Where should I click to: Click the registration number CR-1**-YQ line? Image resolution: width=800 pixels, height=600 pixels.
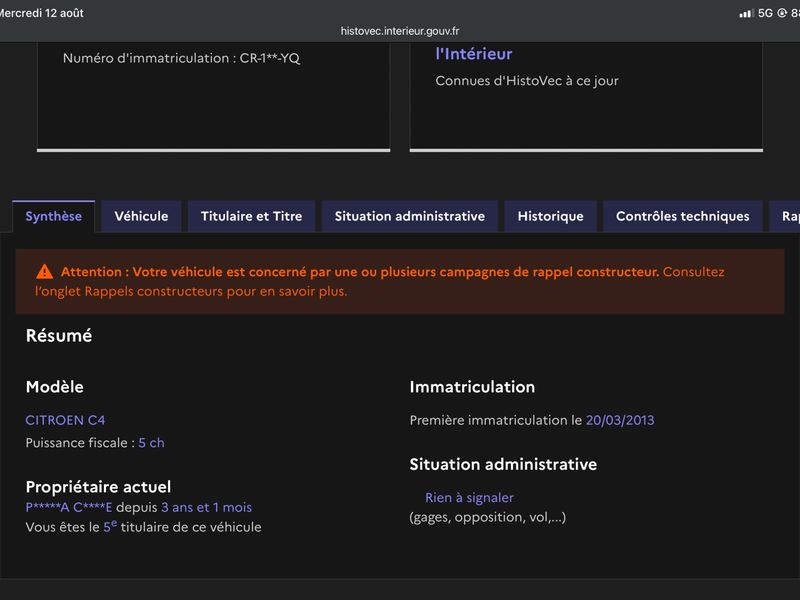pos(182,58)
